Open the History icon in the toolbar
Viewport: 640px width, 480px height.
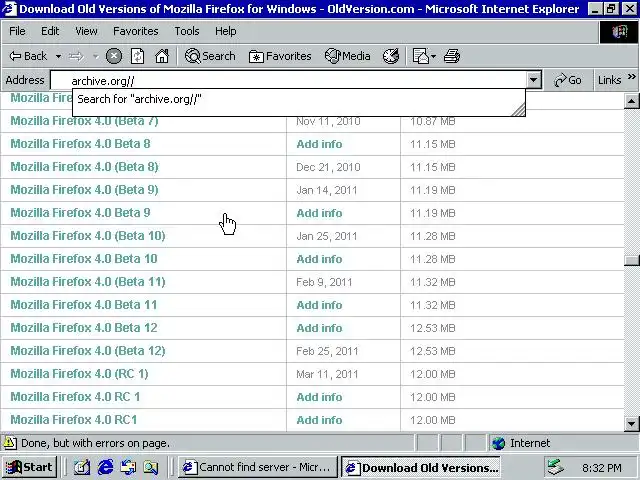click(391, 56)
